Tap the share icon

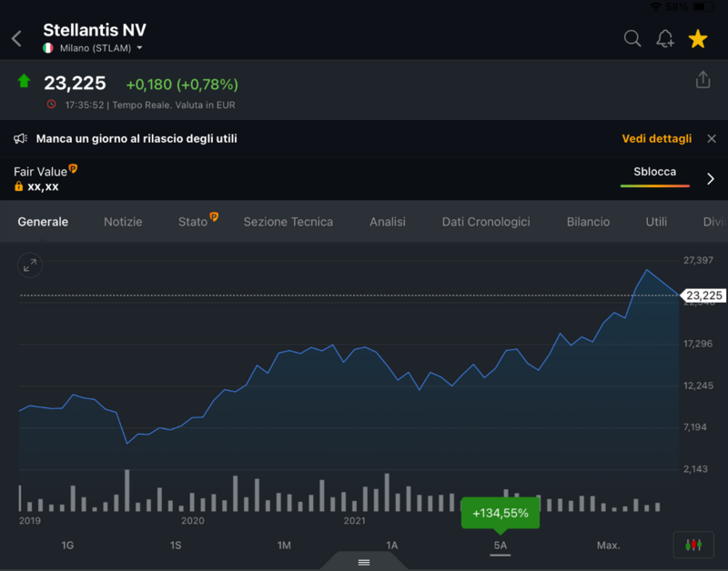(x=703, y=80)
